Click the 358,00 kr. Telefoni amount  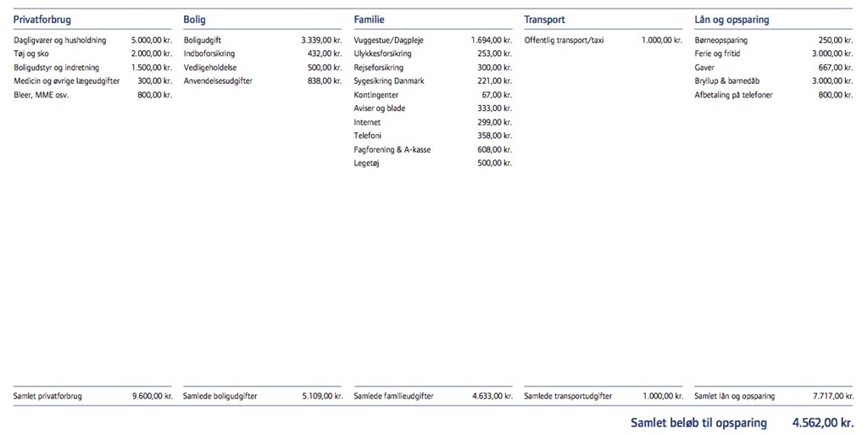pyautogui.click(x=494, y=136)
